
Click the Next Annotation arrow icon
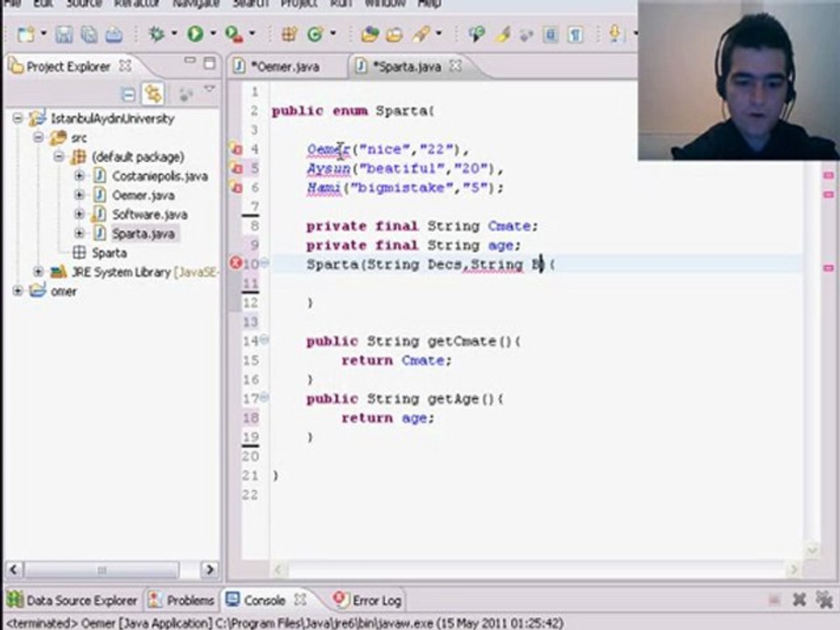pyautogui.click(x=615, y=35)
